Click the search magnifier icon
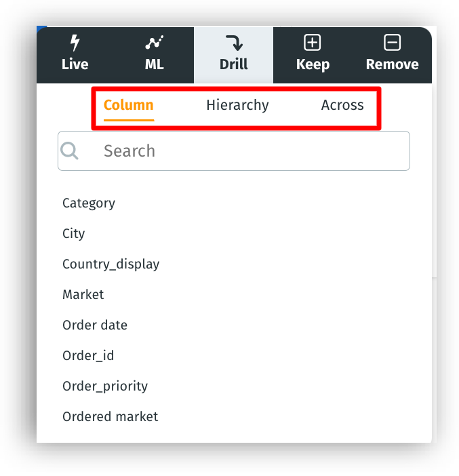Viewport: 459px width, 476px height. (70, 151)
